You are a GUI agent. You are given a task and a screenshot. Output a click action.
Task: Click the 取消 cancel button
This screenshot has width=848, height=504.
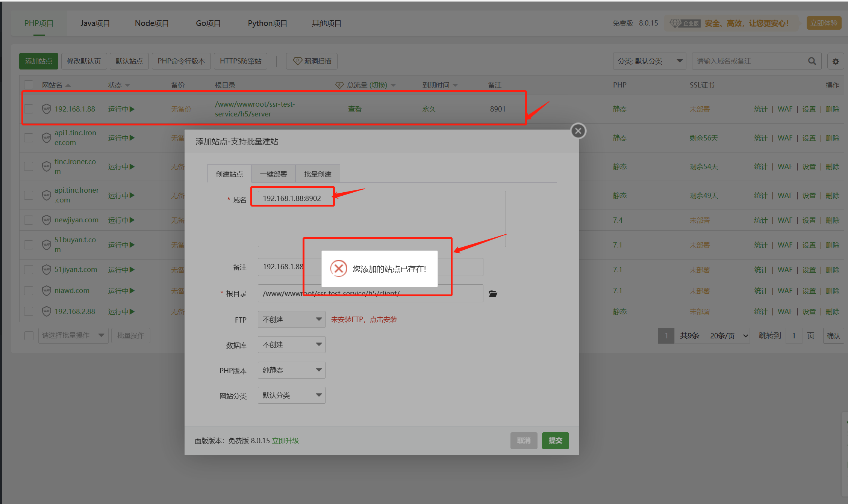point(524,441)
